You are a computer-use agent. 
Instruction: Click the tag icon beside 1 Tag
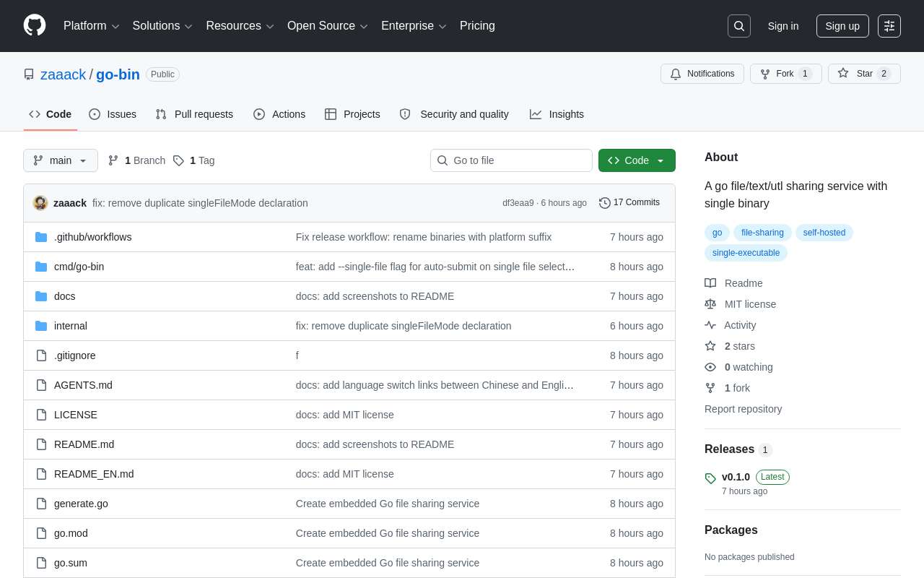178,160
